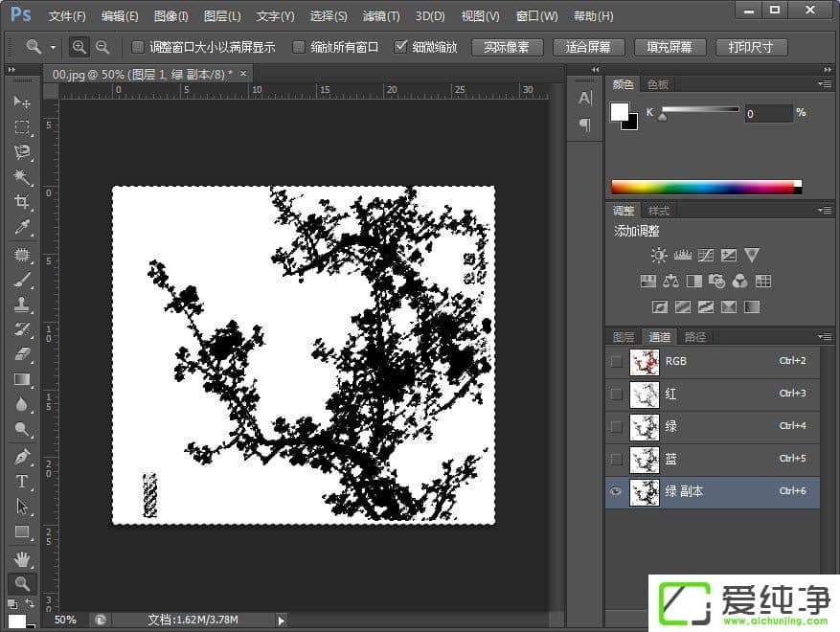Click the K value slider in Color panel

(x=699, y=110)
